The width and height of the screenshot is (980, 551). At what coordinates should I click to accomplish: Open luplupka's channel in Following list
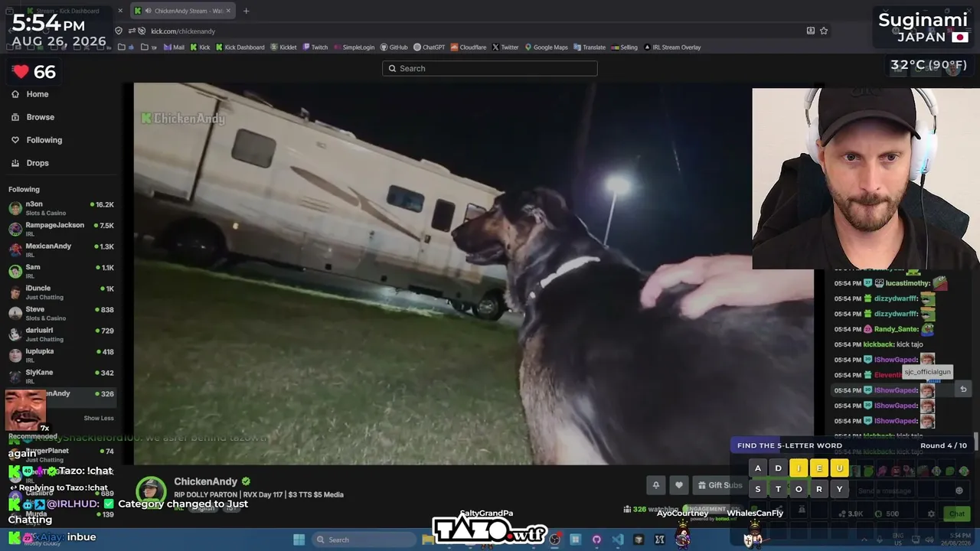tap(61, 355)
